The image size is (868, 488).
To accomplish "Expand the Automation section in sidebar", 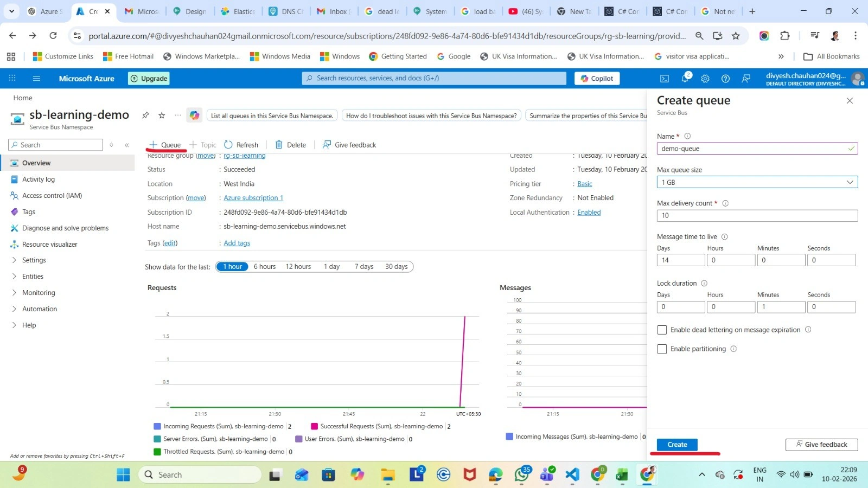I will (x=14, y=309).
